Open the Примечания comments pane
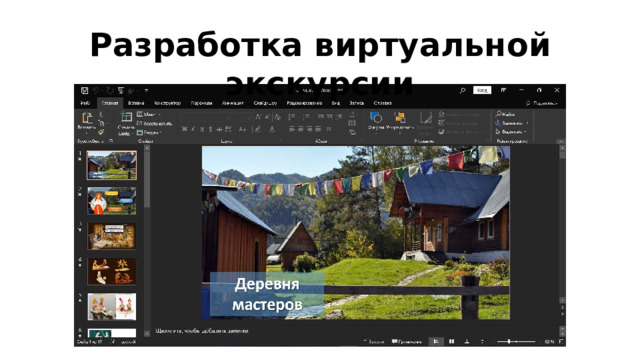Viewport: 640px width, 360px height. 407,342
